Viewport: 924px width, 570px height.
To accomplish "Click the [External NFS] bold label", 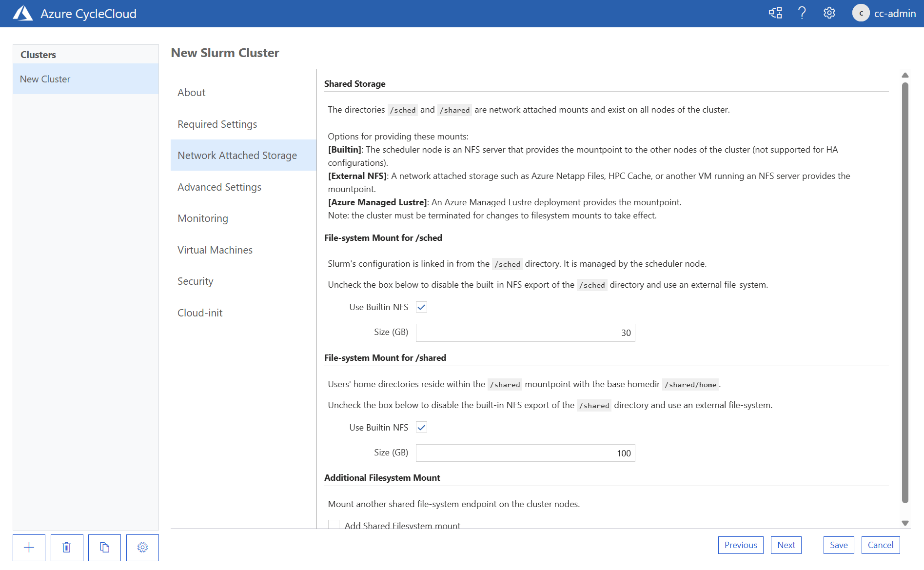I will pyautogui.click(x=357, y=176).
